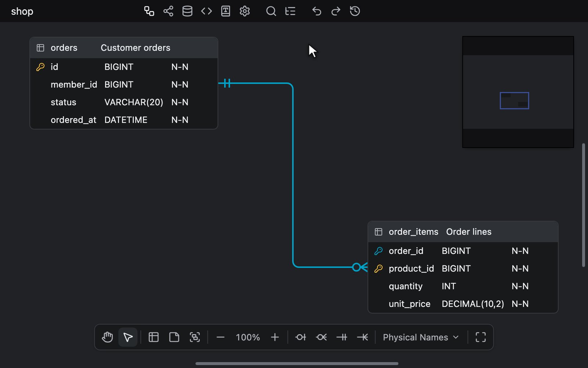Click the redo arrow icon

point(336,11)
